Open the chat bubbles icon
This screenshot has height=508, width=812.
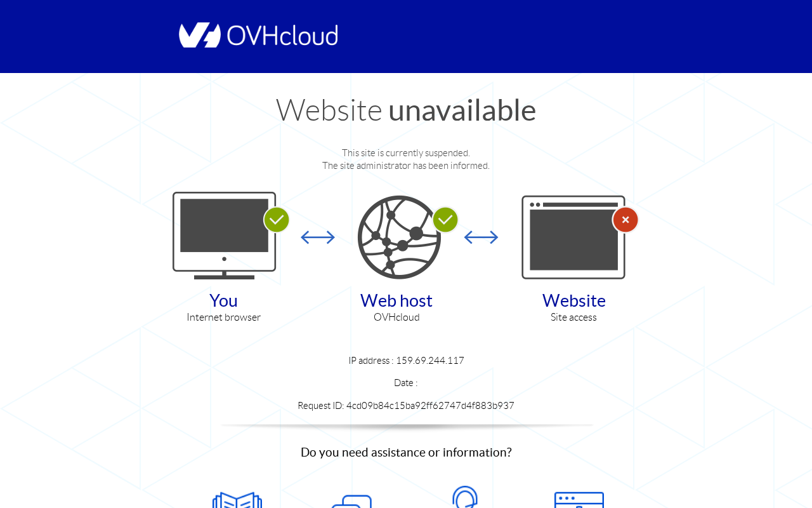tap(351, 501)
